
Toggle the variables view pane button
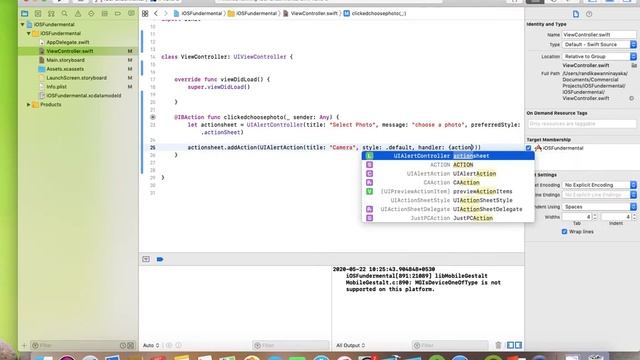point(510,345)
